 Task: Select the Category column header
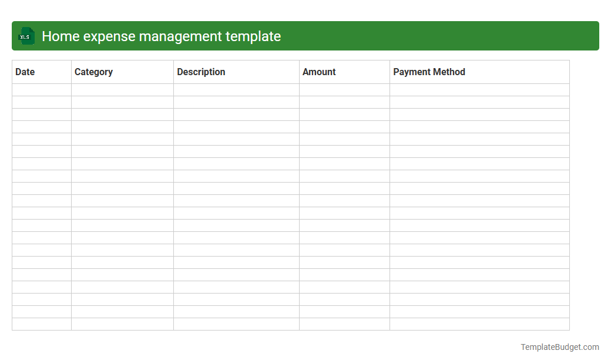click(x=93, y=72)
